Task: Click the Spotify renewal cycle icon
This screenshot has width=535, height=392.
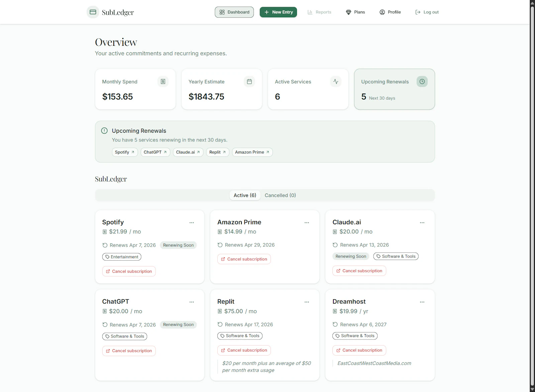Action: (x=105, y=245)
